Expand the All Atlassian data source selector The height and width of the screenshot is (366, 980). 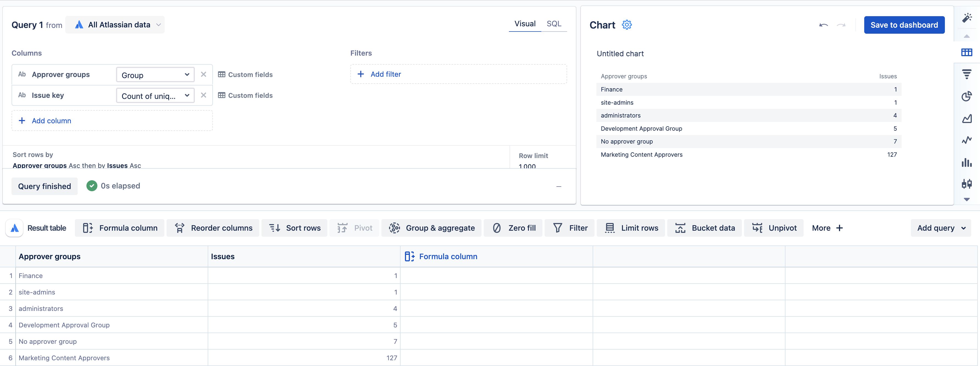pos(115,25)
